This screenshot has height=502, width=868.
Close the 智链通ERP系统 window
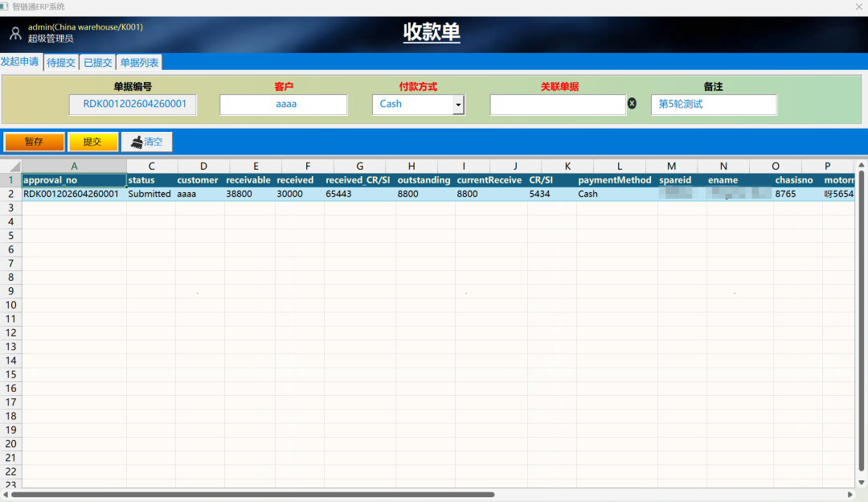858,6
